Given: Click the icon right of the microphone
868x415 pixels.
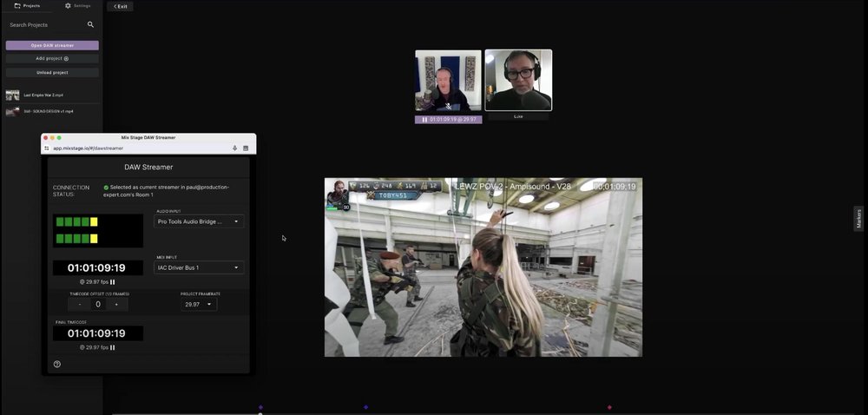Looking at the screenshot, I should click(246, 148).
